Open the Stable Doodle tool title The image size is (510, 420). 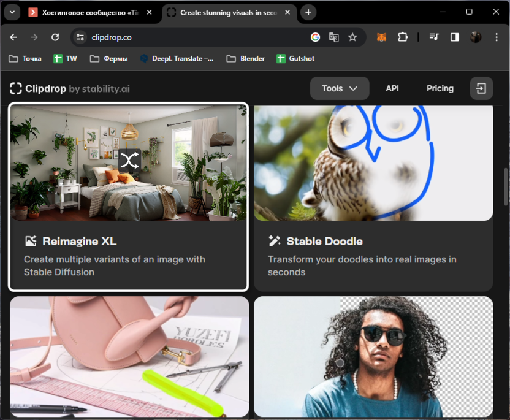(x=324, y=242)
